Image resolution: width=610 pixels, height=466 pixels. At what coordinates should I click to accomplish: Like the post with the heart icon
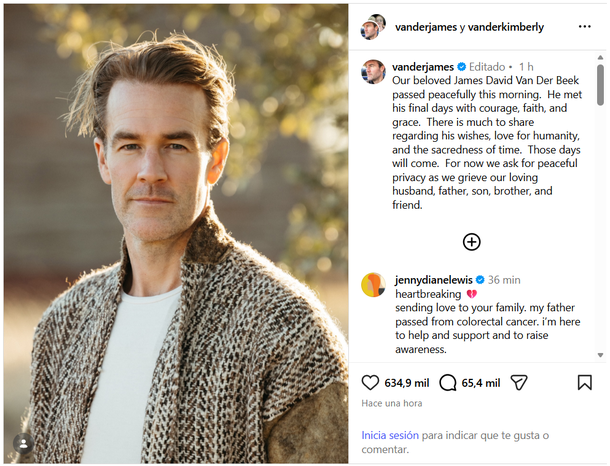tap(370, 382)
